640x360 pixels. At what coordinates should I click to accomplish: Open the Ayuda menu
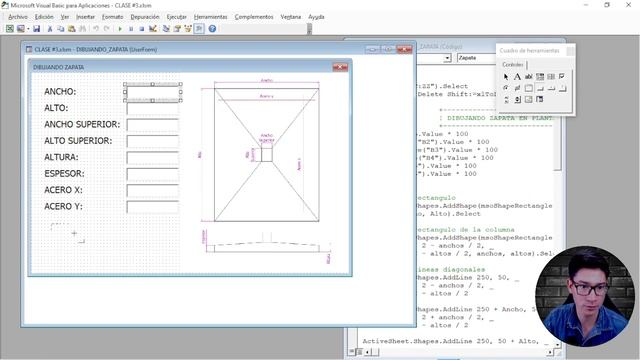[316, 17]
